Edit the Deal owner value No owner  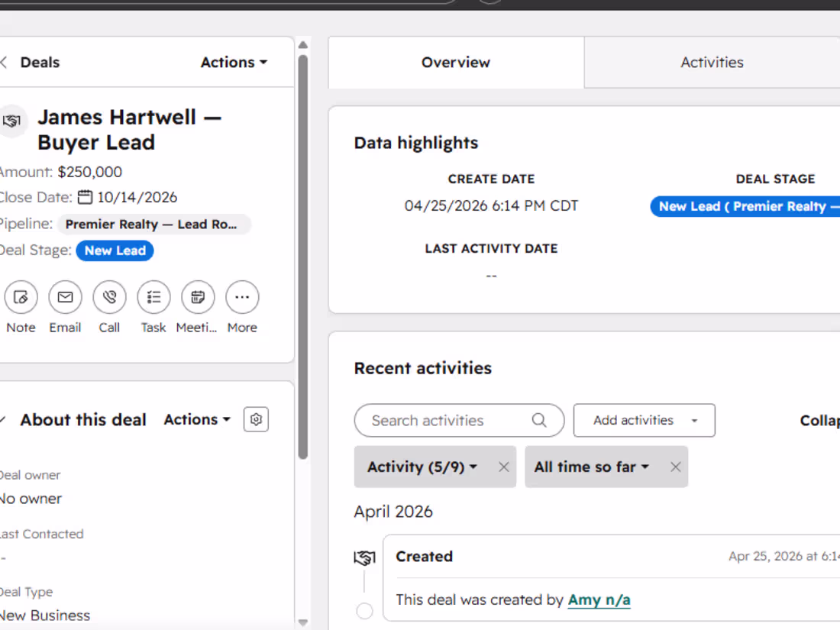[31, 499]
